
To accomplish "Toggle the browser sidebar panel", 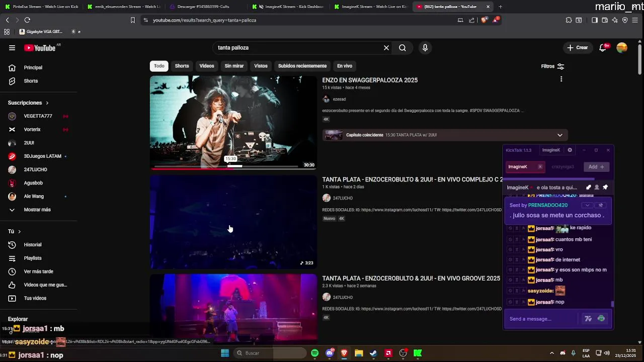I will 595,20.
